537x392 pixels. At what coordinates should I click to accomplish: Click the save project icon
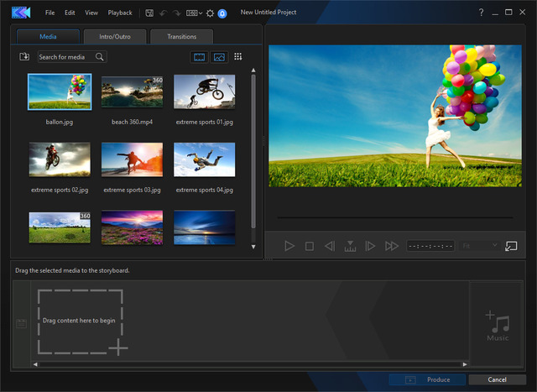pyautogui.click(x=149, y=13)
